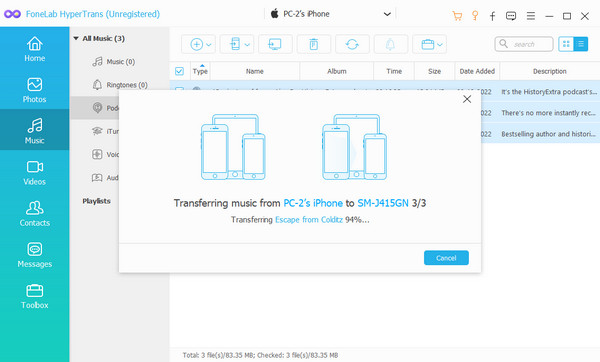
Task: Sort by Album column
Action: click(337, 71)
